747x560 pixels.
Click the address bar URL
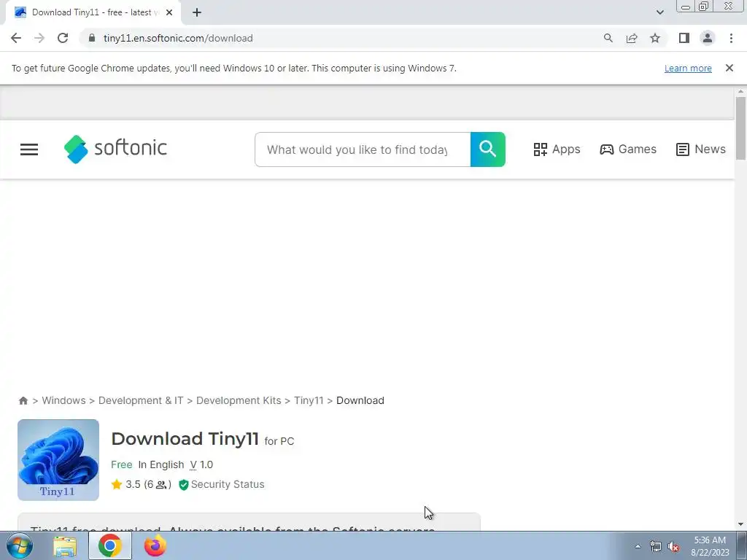[178, 38]
